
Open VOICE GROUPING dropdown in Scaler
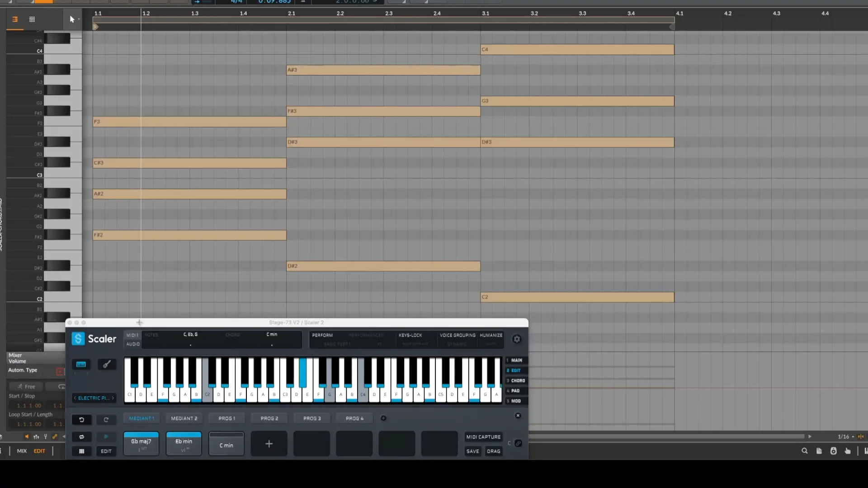[458, 335]
